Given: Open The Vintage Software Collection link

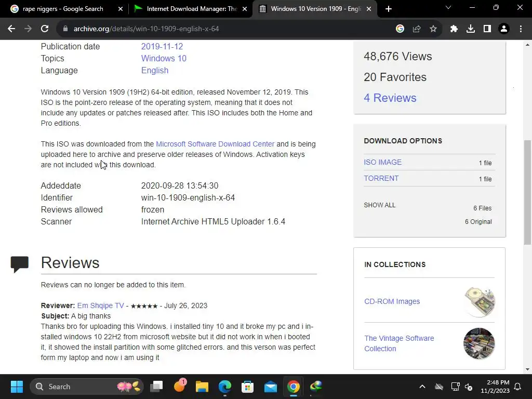Looking at the screenshot, I should point(399,343).
